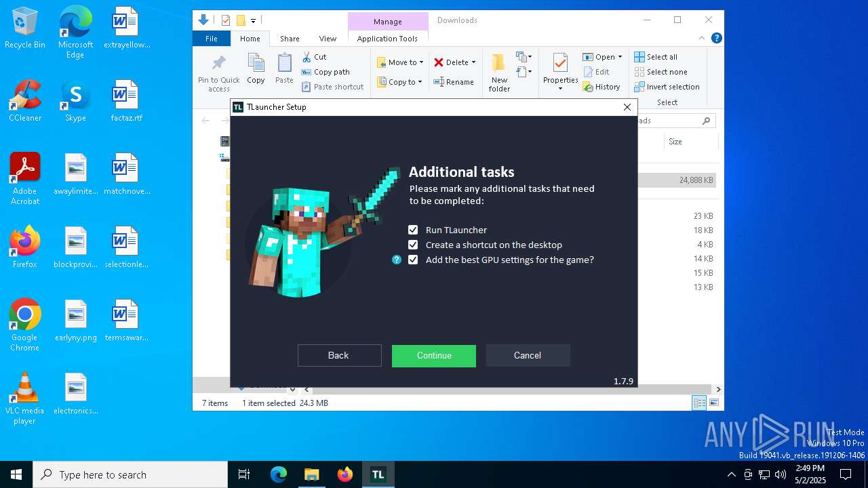Click Edit in the ribbon
The image size is (868, 488).
click(x=596, y=72)
